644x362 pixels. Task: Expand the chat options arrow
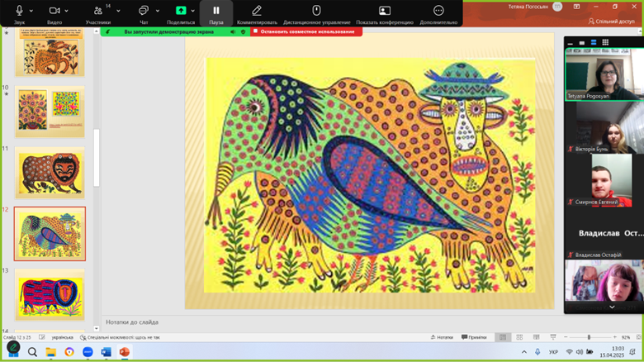point(158,11)
